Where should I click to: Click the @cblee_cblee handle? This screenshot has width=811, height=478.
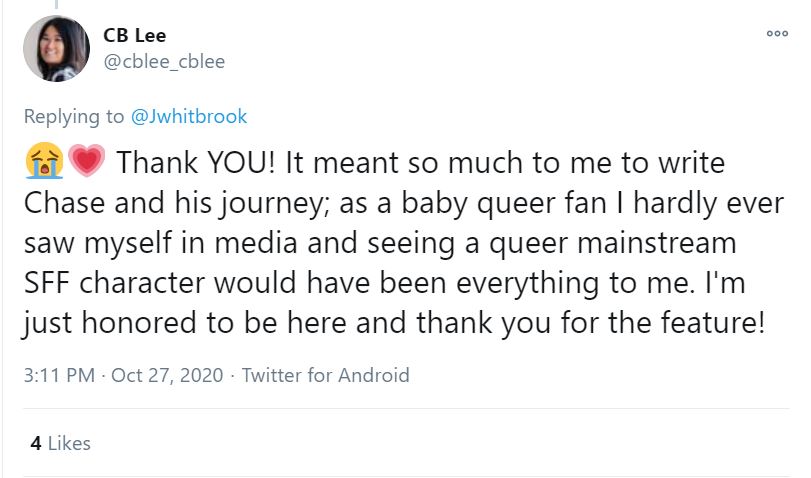click(164, 62)
